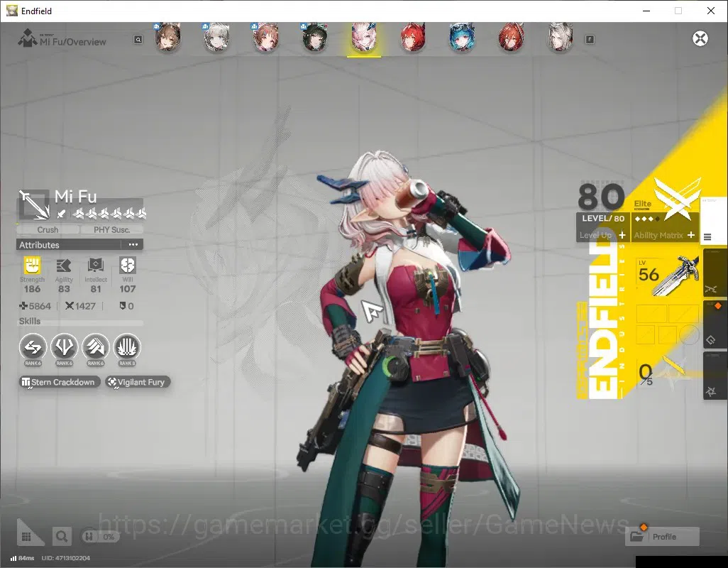Select the eighth operator portrait with red hair

click(511, 38)
